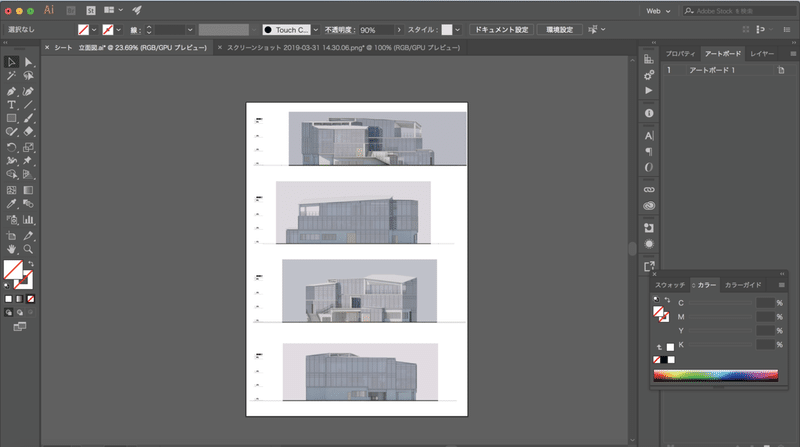Viewport: 800px width, 447px height.
Task: Swap fill and stroke arrows in toolbar
Action: (x=31, y=264)
